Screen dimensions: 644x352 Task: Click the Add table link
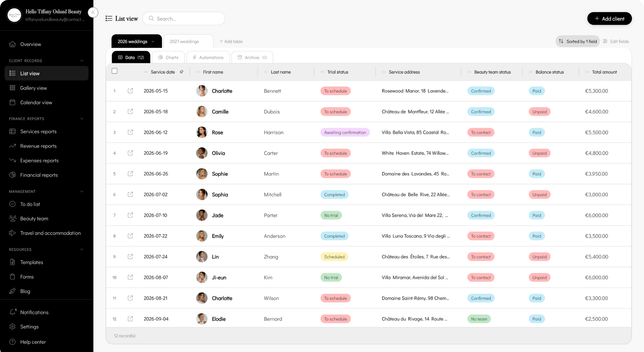point(231,41)
